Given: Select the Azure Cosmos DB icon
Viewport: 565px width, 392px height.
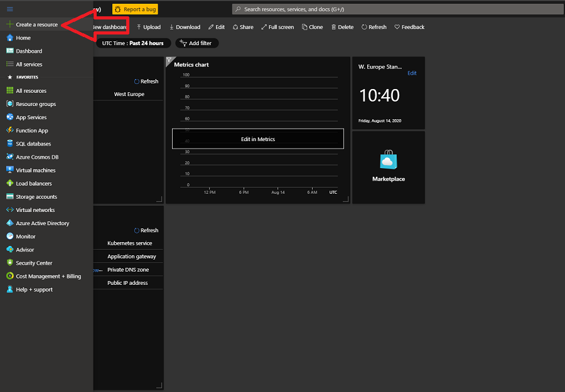Looking at the screenshot, I should coord(10,157).
